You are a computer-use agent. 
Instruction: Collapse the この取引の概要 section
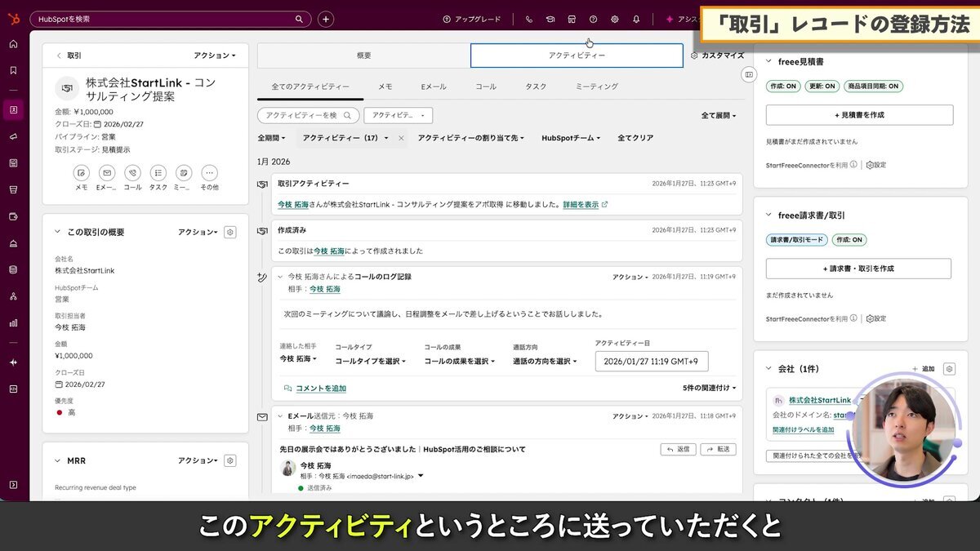tap(57, 233)
